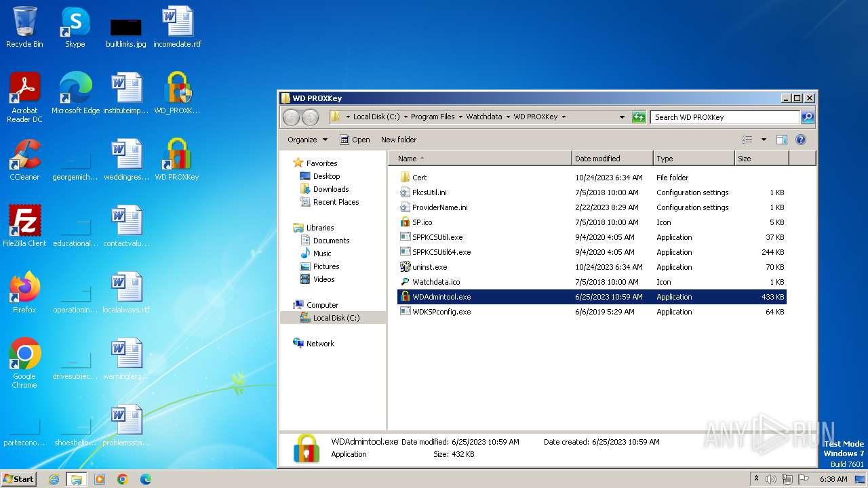This screenshot has width=868, height=488.
Task: Show the preview pane icon
Action: click(782, 140)
